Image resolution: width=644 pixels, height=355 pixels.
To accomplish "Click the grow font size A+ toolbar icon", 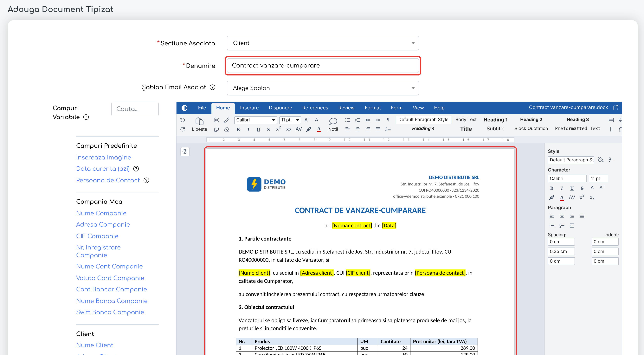I will point(307,120).
